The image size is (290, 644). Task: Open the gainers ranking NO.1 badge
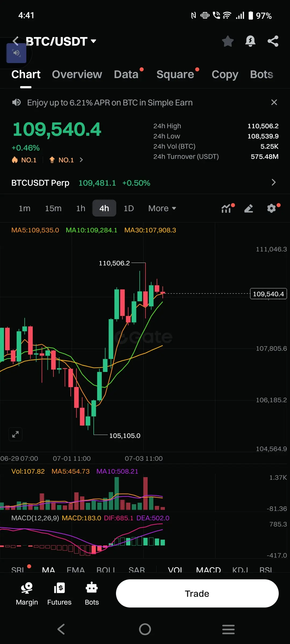(x=61, y=160)
